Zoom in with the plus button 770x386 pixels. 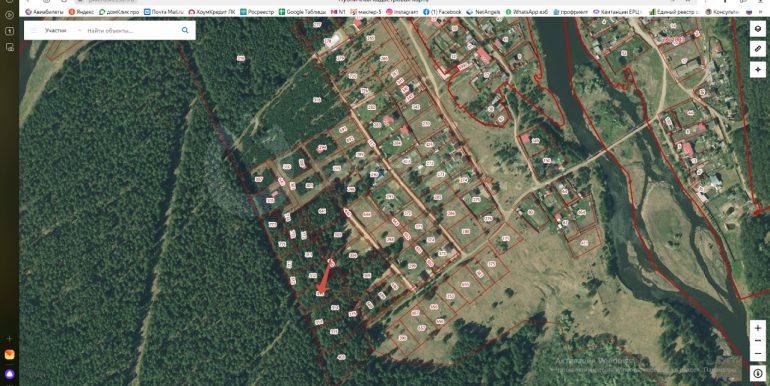pos(758,328)
